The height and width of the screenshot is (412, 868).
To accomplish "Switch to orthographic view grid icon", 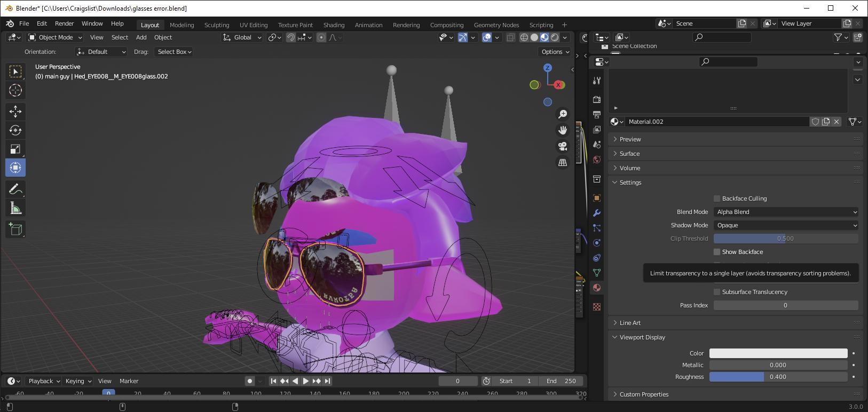I will (x=563, y=162).
